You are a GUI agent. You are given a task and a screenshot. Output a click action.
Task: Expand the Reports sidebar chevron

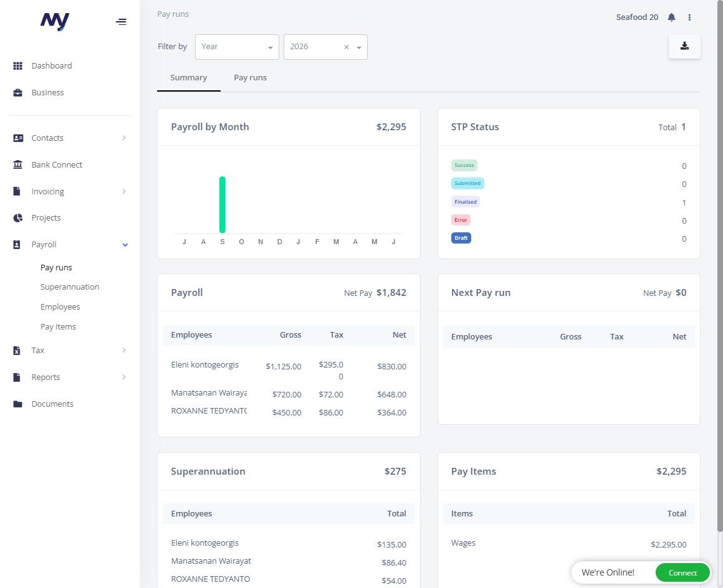tap(124, 377)
